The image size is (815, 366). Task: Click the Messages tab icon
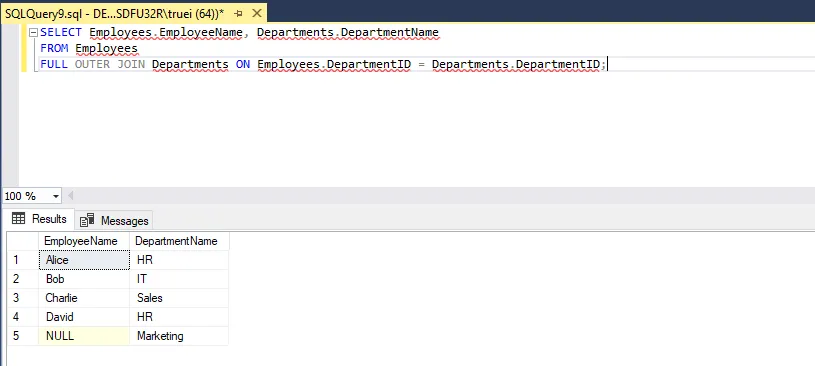point(87,220)
